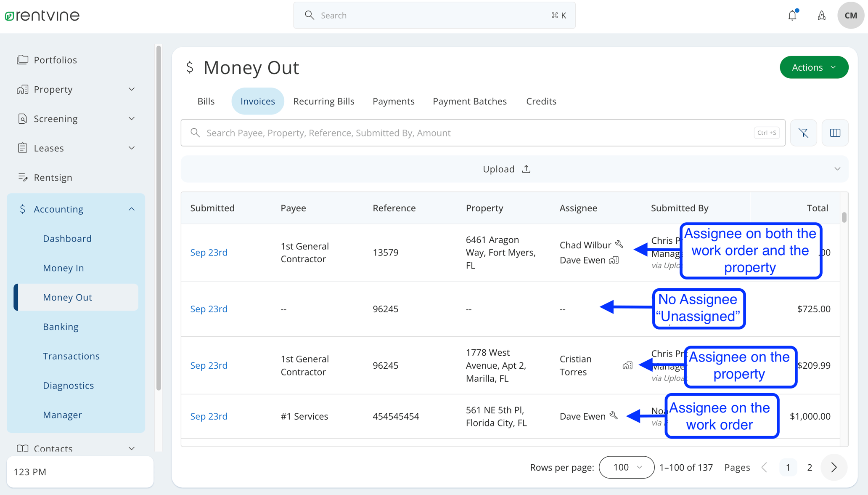Open the rows per page dropdown
The width and height of the screenshot is (868, 495).
coord(626,467)
